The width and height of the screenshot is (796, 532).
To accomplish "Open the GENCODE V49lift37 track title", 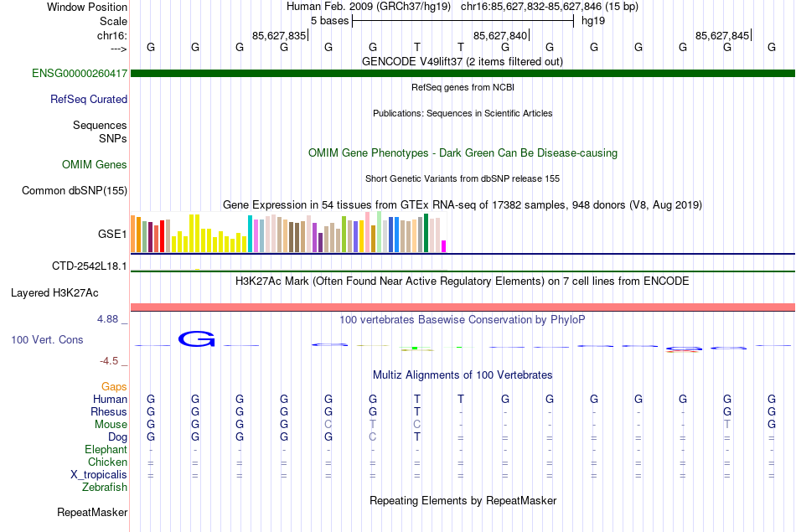I will click(463, 61).
